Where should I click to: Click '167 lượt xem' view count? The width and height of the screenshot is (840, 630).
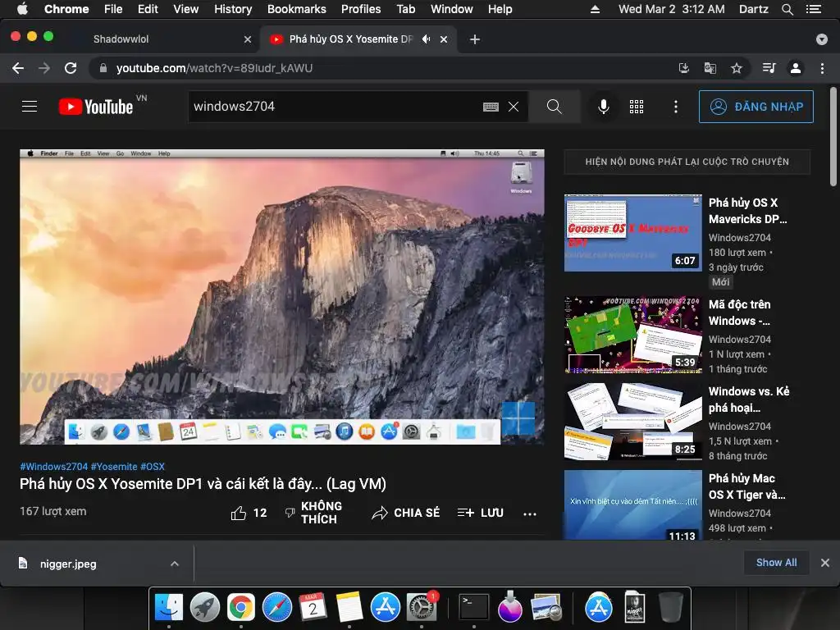[x=53, y=511]
